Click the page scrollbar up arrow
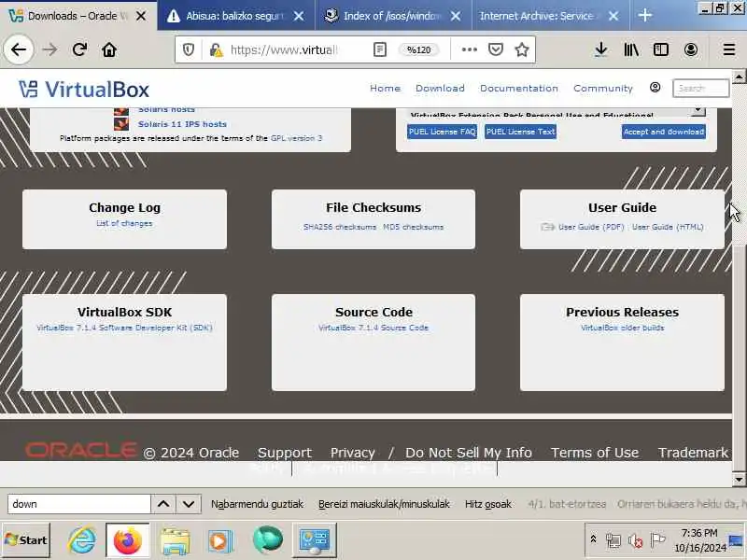 point(739,77)
